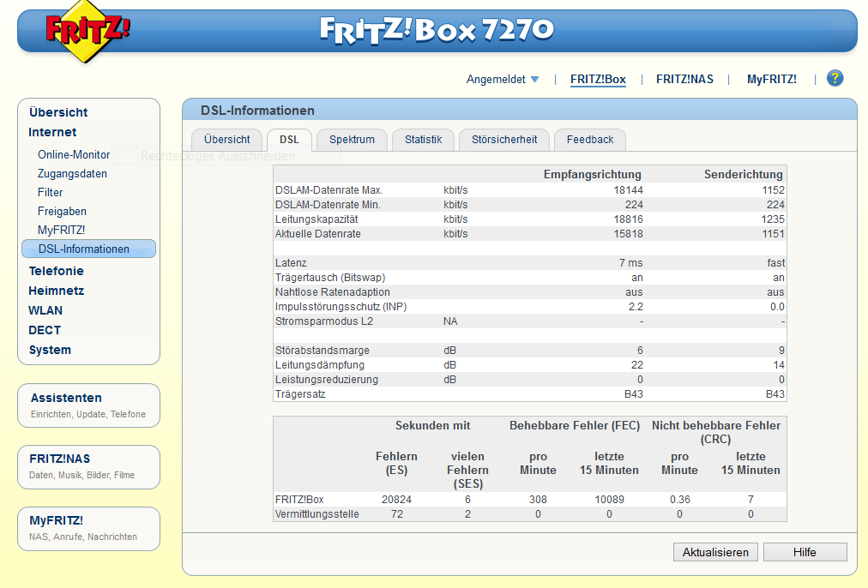Click the Leitungsdämpfung row label
This screenshot has height=588, width=868.
[x=320, y=365]
